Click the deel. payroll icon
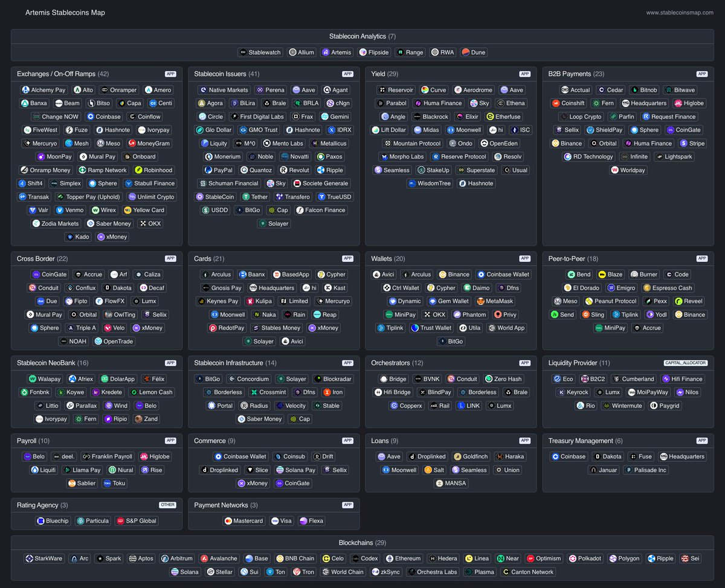 pos(56,457)
